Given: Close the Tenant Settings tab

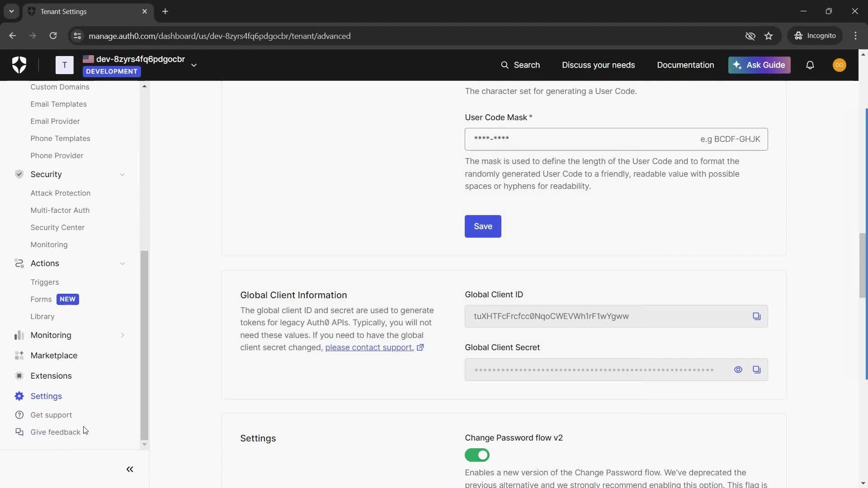Looking at the screenshot, I should click(145, 11).
